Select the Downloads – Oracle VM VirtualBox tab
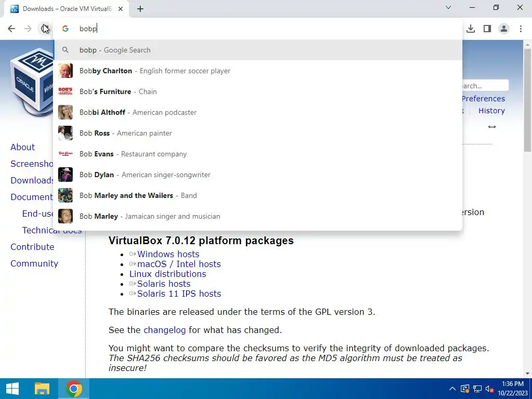The image size is (532, 399). coord(67,9)
